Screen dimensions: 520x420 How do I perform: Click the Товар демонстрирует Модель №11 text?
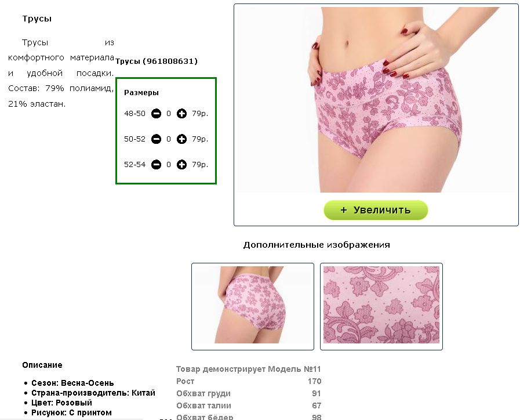[x=248, y=369]
